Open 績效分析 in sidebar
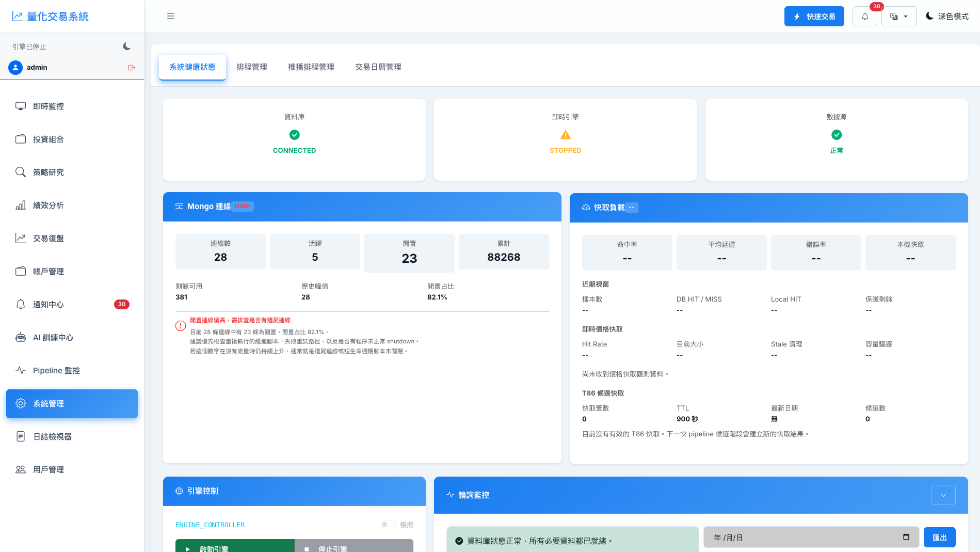 click(72, 206)
